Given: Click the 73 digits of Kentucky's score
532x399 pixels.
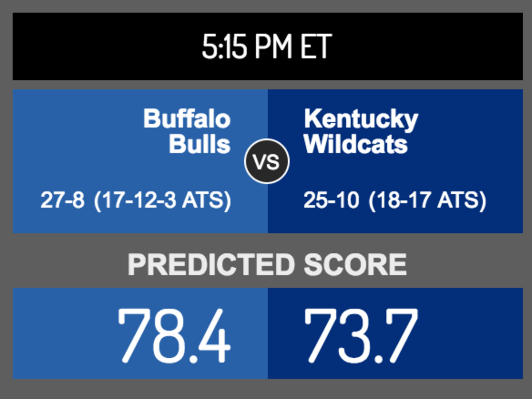Looking at the screenshot, I should (336, 335).
